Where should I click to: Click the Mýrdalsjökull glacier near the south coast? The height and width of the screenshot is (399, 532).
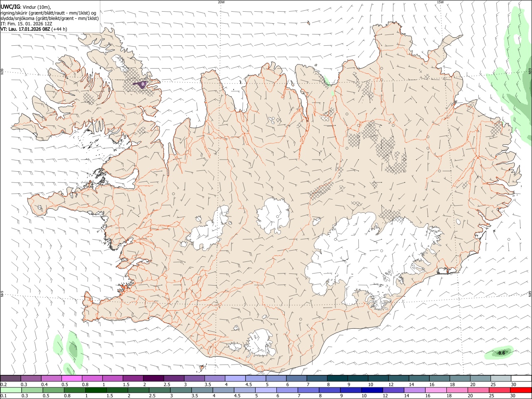tap(260, 343)
